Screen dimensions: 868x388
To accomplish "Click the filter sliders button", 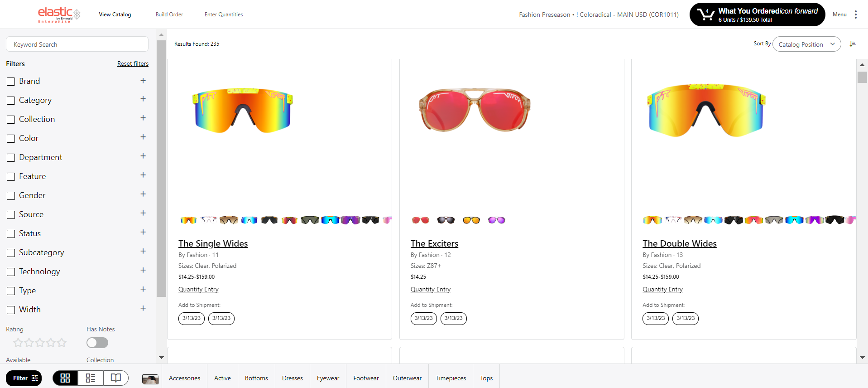I will [x=24, y=378].
